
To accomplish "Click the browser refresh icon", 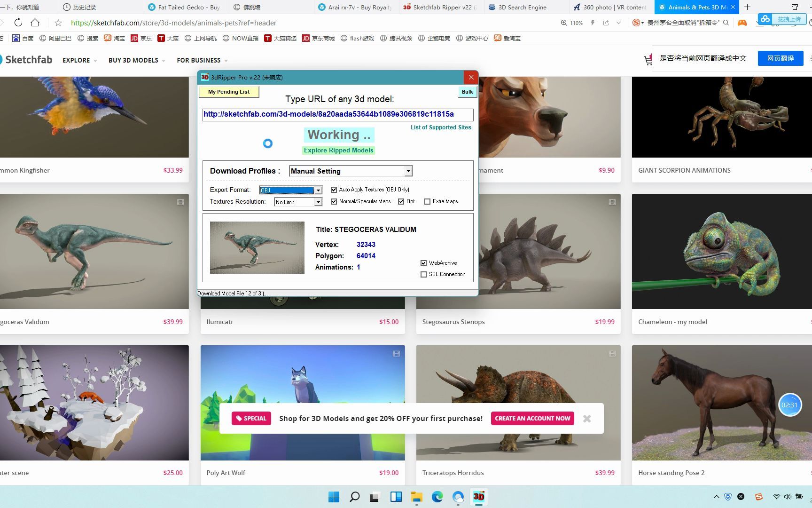I will 18,23.
